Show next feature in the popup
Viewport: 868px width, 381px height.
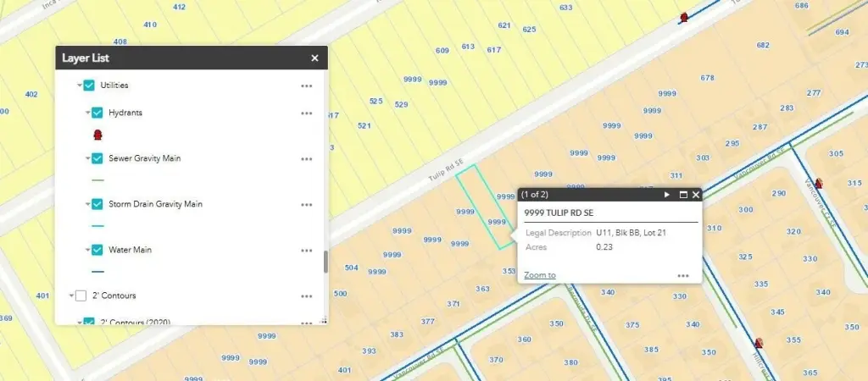coord(668,195)
